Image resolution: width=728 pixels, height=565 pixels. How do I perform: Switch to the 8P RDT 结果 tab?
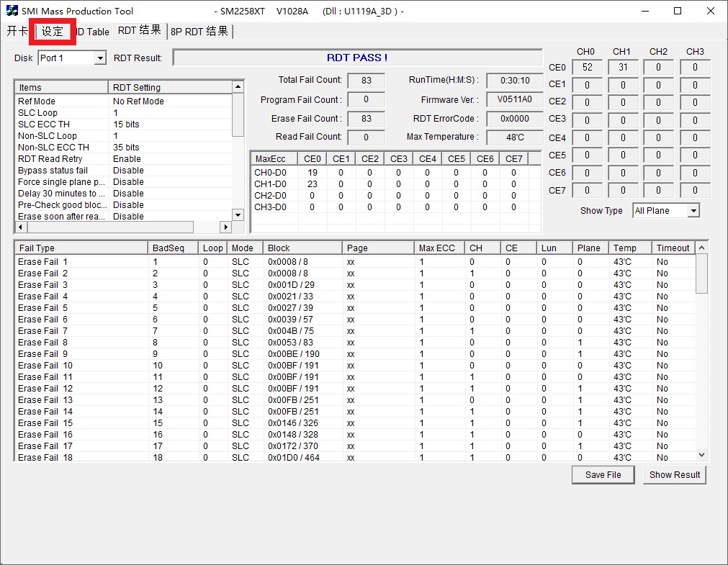tap(199, 32)
